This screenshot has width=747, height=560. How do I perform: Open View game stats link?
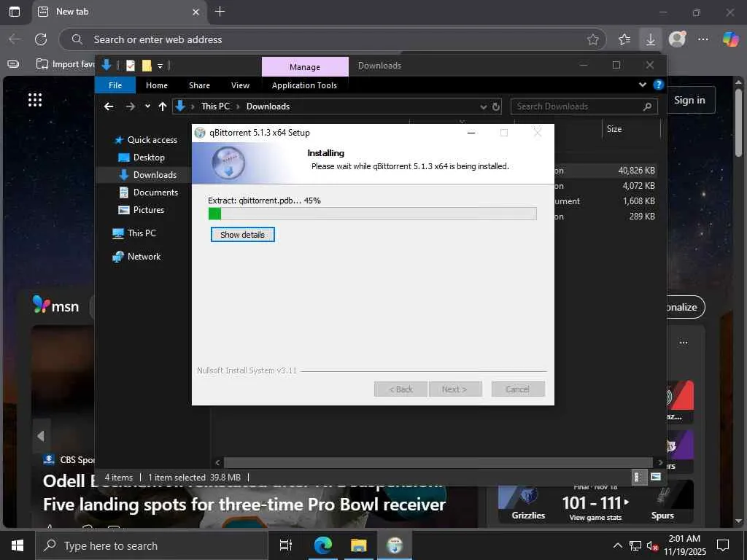pyautogui.click(x=595, y=518)
